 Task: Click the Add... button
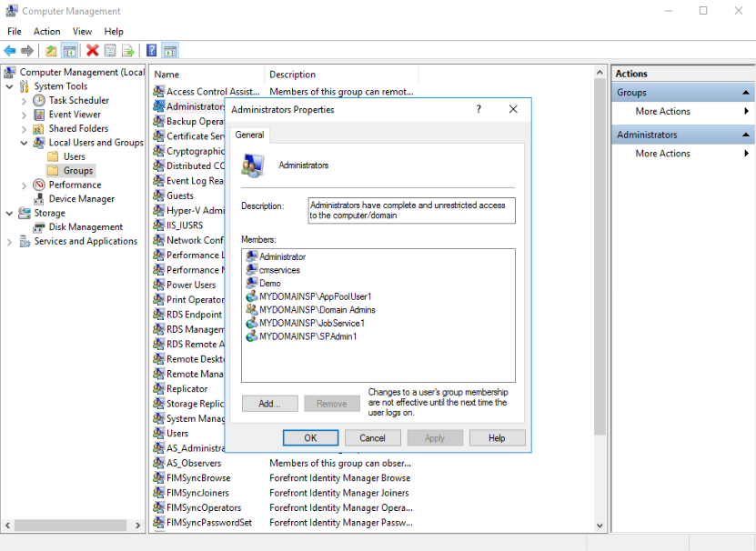click(269, 404)
